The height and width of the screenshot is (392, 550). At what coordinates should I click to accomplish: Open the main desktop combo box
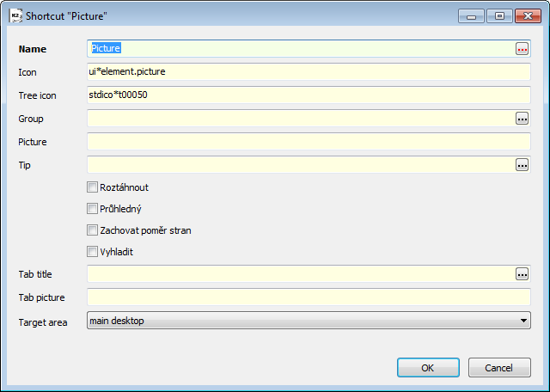pos(309,321)
